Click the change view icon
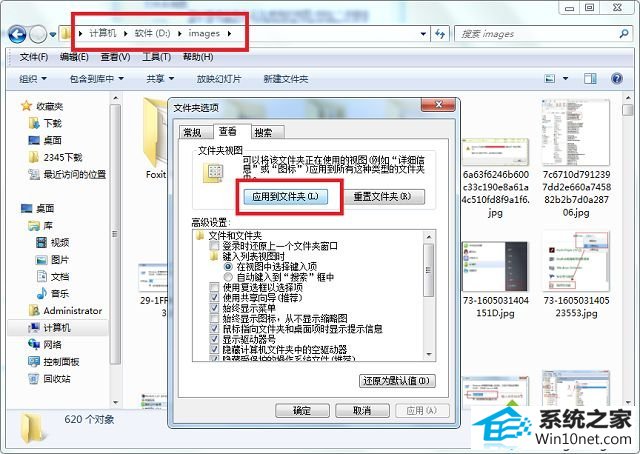Viewport: 640px width, 454px height. pos(550,78)
